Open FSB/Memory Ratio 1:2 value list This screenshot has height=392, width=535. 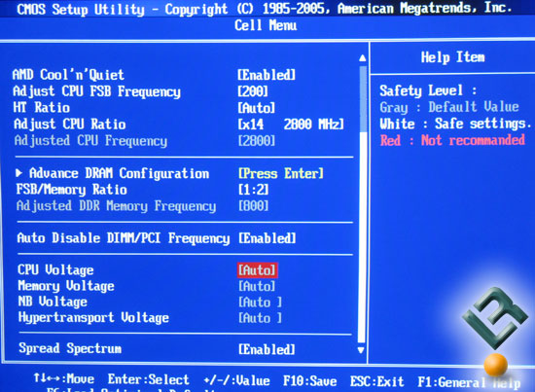(254, 190)
